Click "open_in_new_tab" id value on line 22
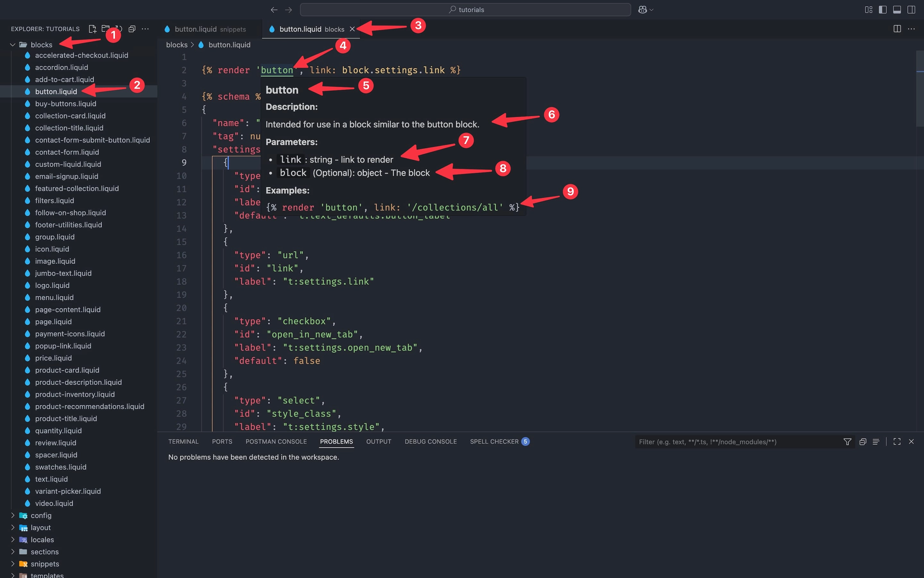 pyautogui.click(x=312, y=335)
